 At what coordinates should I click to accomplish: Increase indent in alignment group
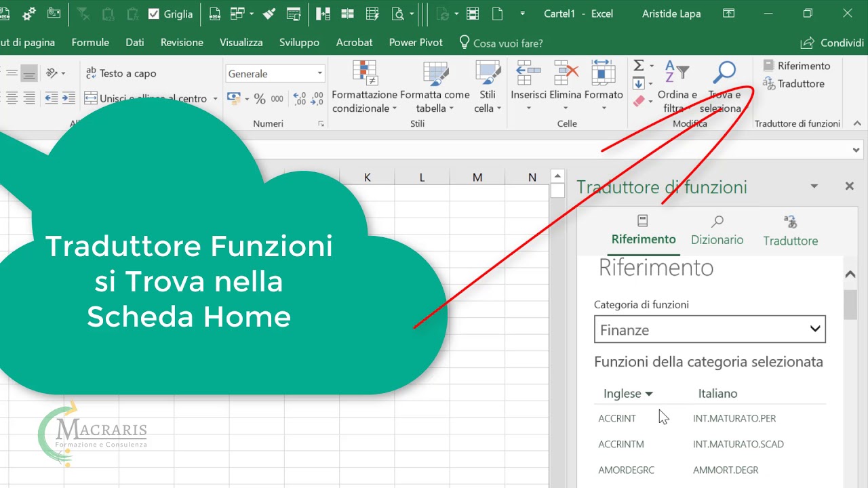(x=68, y=98)
